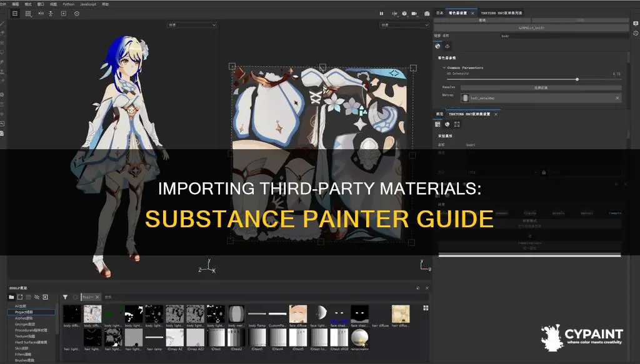640x364 pixels.
Task: Pause rendering with the pause icon
Action: pyautogui.click(x=382, y=14)
